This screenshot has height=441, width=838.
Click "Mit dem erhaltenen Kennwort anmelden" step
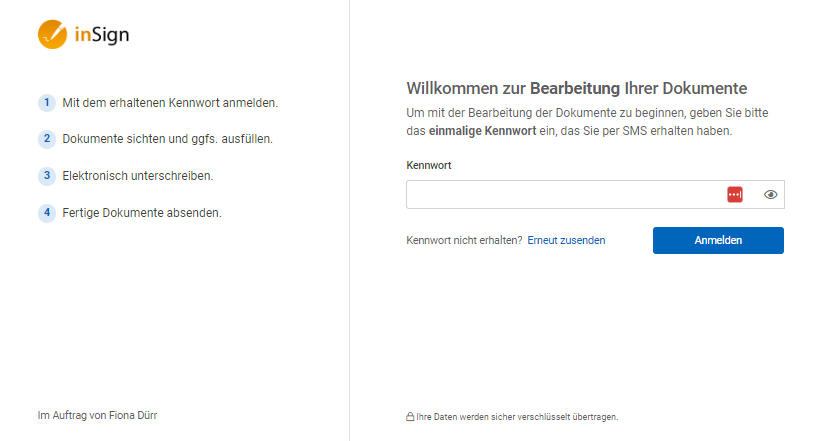170,103
